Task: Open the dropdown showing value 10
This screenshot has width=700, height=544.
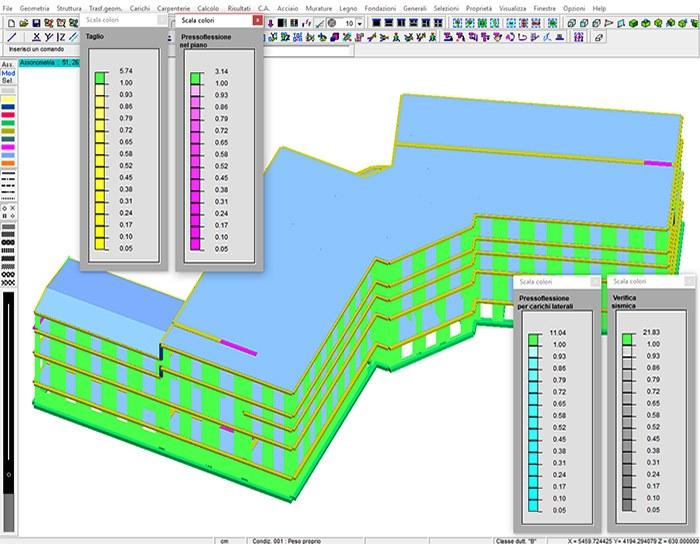Action: click(359, 22)
